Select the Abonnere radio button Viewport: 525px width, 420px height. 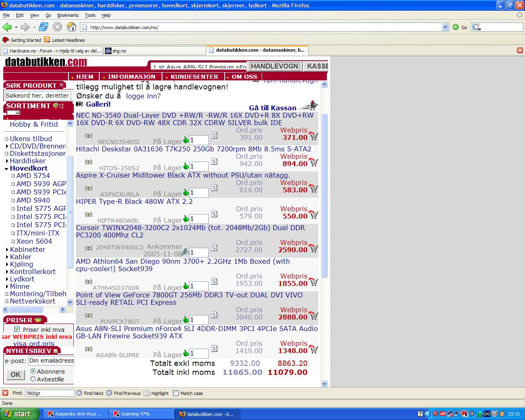pyautogui.click(x=33, y=371)
